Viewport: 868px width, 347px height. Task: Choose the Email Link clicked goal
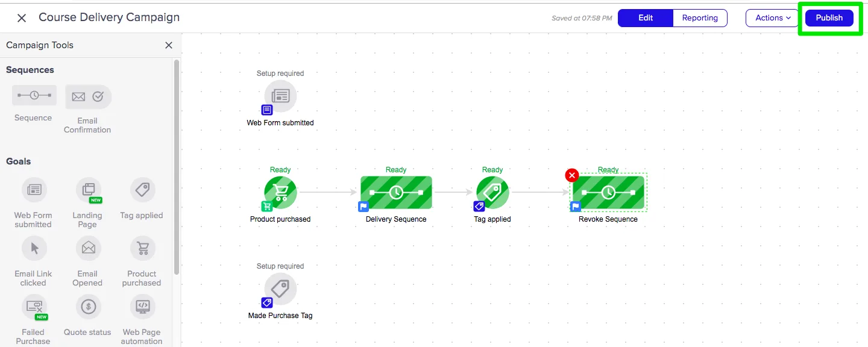(x=34, y=248)
